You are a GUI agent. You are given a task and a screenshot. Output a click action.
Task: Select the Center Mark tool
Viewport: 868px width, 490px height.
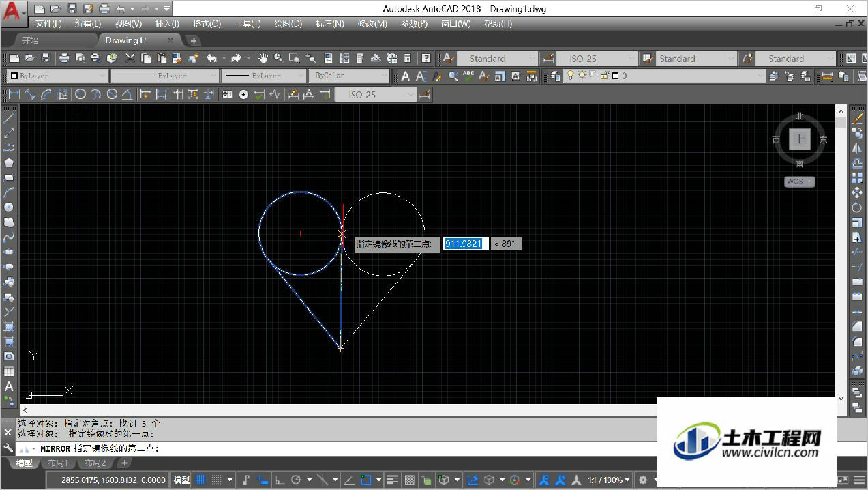(243, 94)
